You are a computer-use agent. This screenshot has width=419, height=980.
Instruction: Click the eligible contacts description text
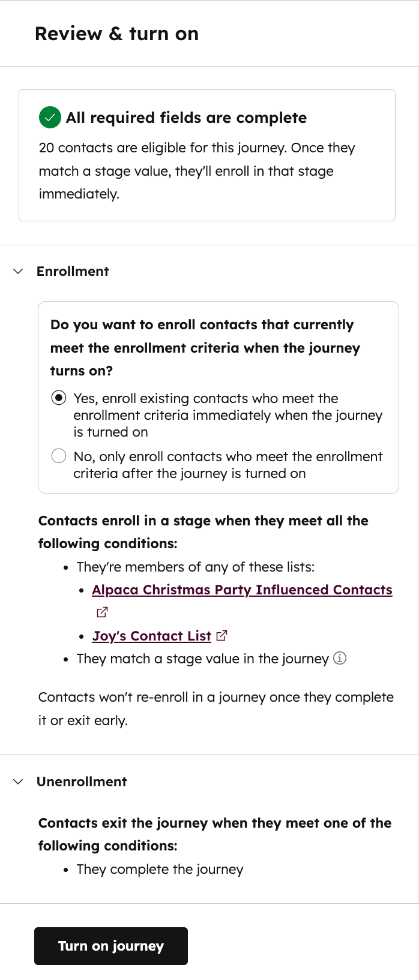pyautogui.click(x=197, y=171)
